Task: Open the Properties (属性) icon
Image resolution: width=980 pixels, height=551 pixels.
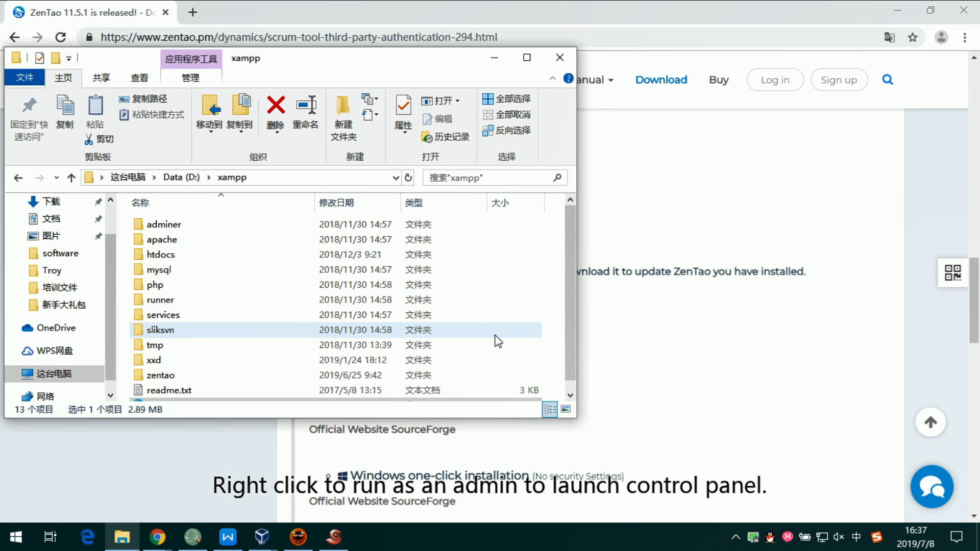Action: tap(403, 113)
